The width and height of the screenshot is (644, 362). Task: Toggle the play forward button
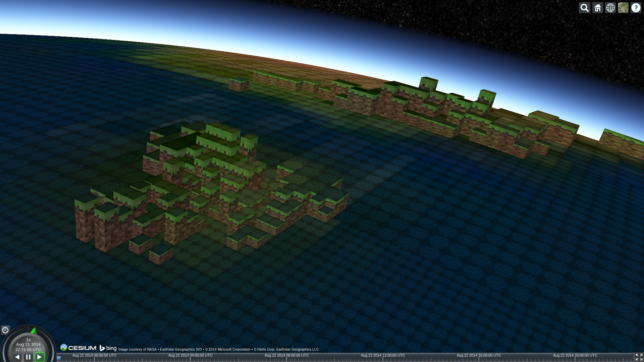tap(40, 357)
